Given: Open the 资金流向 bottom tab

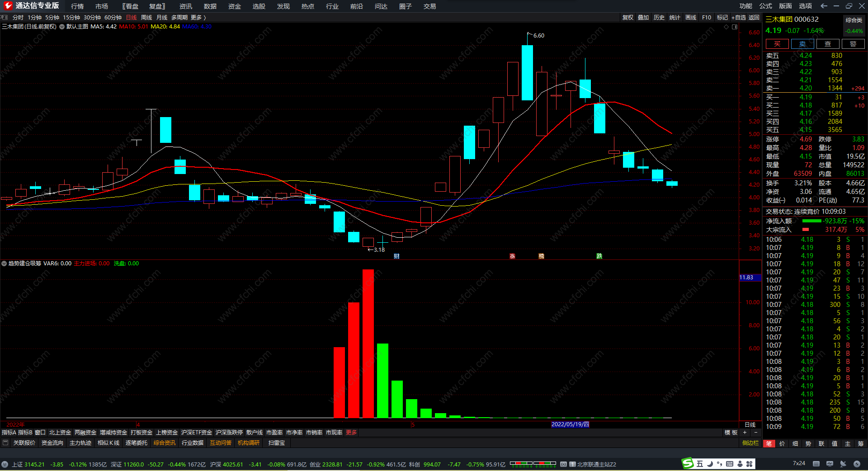Looking at the screenshot, I should coord(52,443).
